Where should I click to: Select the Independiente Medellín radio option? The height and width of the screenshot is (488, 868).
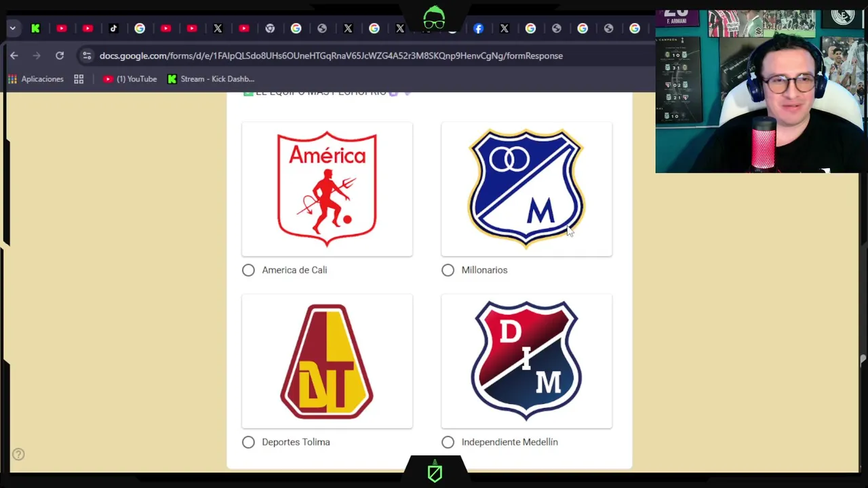tap(448, 442)
